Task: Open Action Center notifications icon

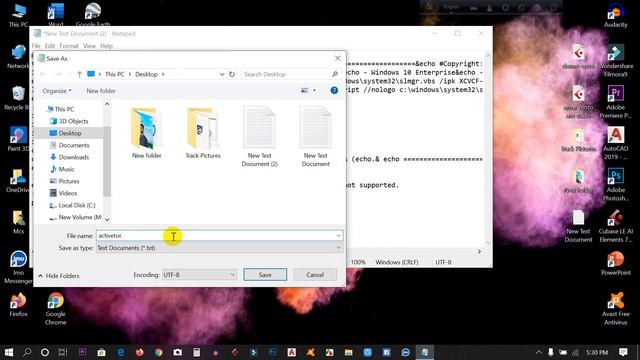Action: point(623,352)
